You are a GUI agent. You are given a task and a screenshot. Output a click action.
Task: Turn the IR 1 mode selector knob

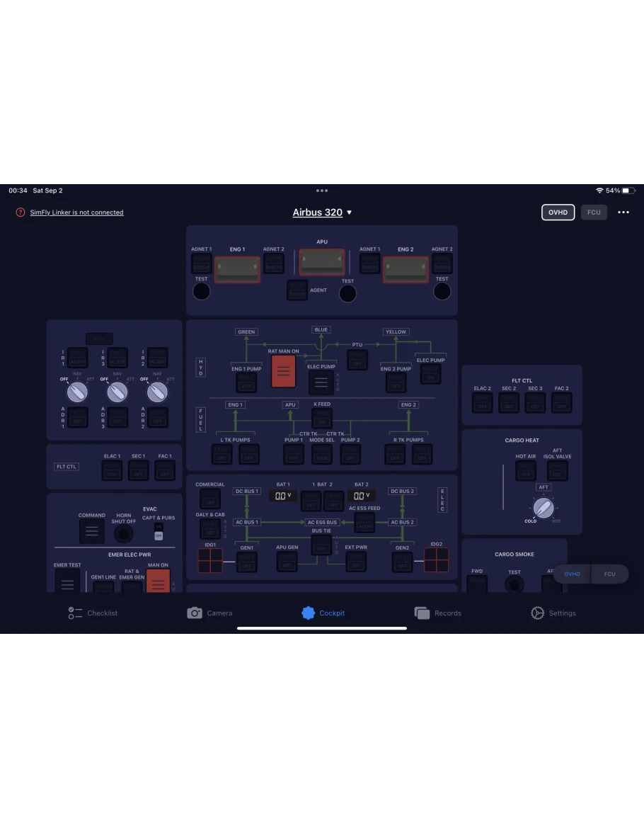coord(77,392)
